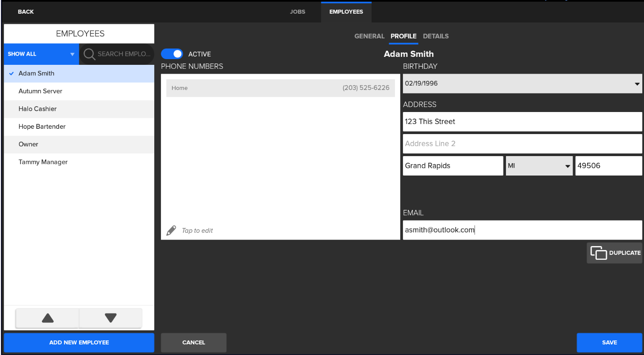Viewport: 644px width, 355px height.
Task: Click Add New Employee button
Action: pyautogui.click(x=79, y=342)
